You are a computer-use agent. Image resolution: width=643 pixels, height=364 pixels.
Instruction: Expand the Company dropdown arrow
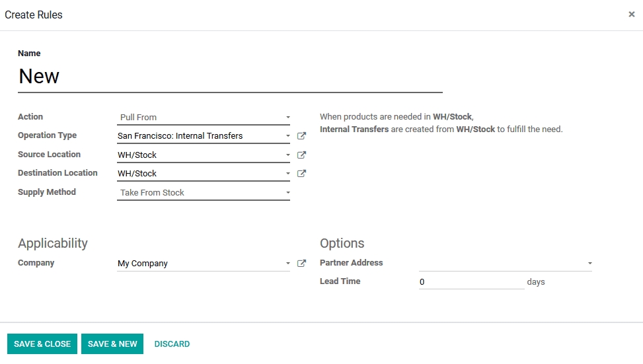click(288, 264)
